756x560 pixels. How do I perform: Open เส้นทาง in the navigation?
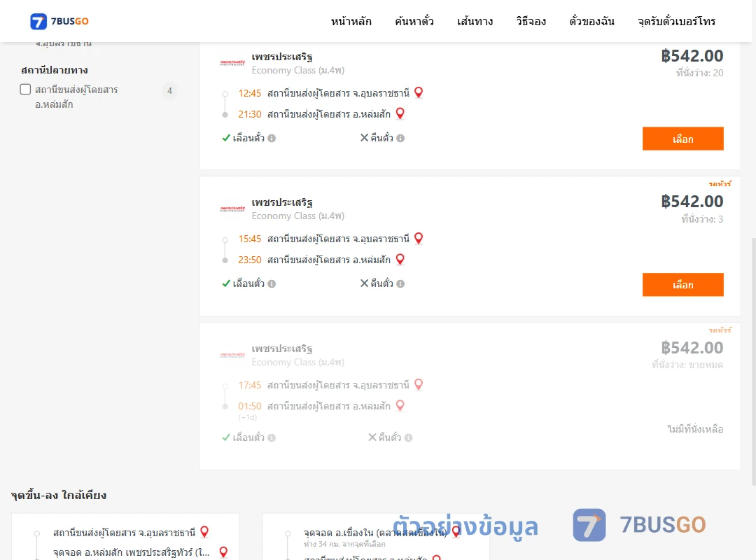click(x=475, y=21)
